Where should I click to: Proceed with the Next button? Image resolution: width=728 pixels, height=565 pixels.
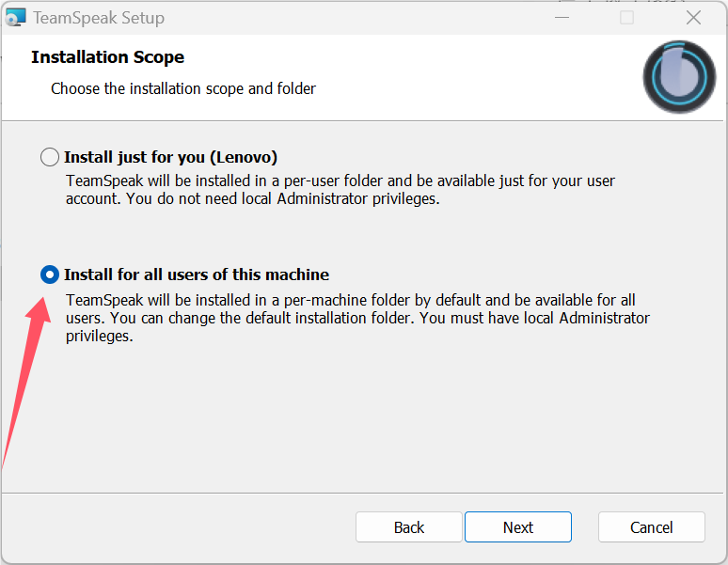click(x=518, y=527)
